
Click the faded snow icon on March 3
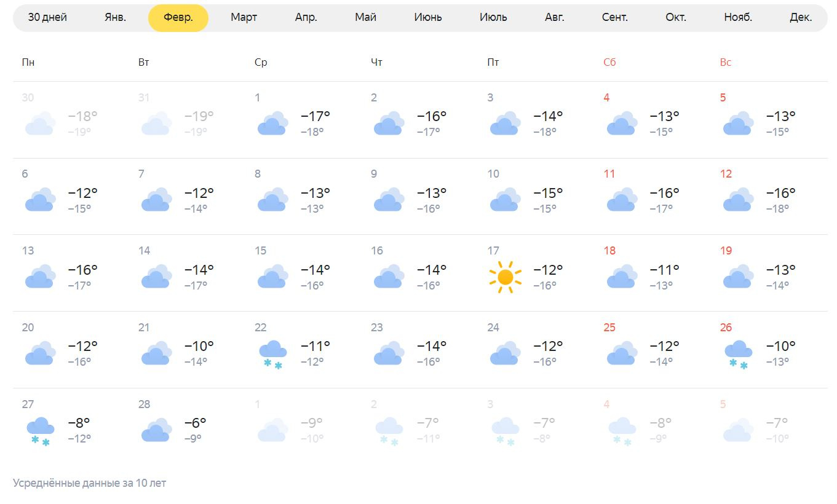(x=505, y=431)
